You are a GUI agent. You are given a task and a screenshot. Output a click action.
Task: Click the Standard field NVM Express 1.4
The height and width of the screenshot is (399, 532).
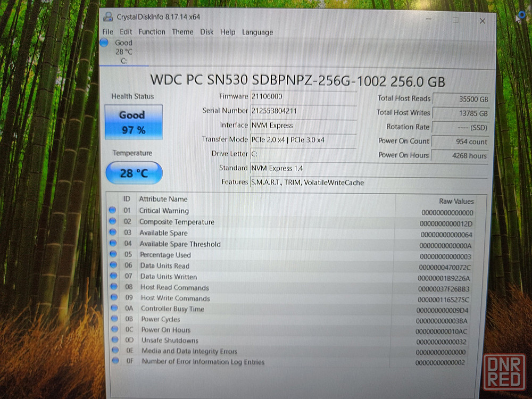click(369, 168)
